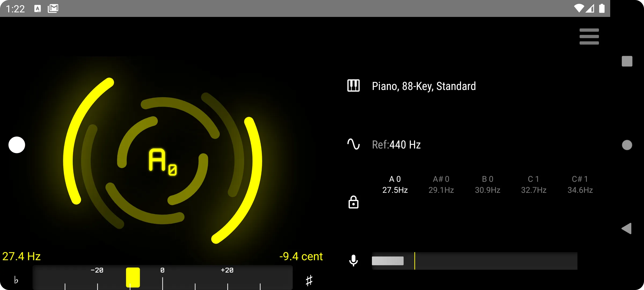
Task: Tap the detected note A0 display
Action: 163,162
